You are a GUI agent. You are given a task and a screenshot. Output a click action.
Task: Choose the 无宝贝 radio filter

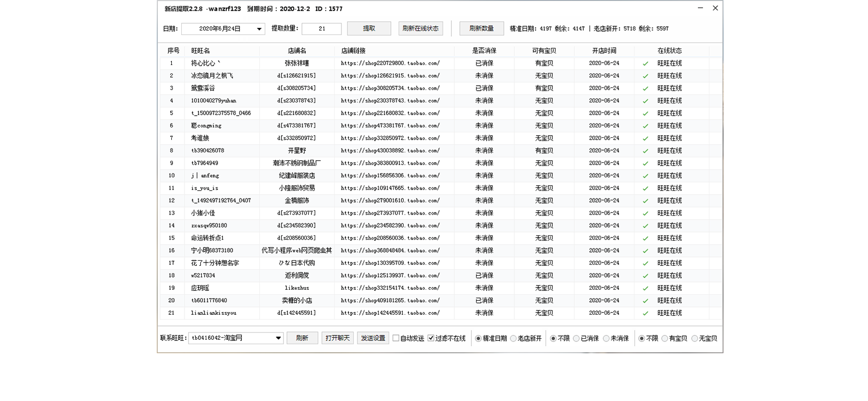(x=695, y=338)
